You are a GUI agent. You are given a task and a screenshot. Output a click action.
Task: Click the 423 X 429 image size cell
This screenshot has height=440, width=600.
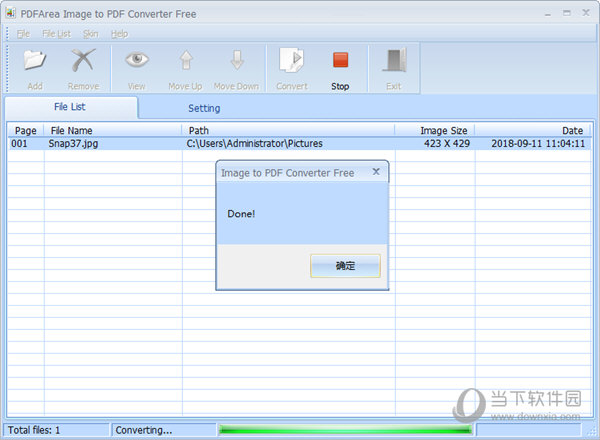447,143
